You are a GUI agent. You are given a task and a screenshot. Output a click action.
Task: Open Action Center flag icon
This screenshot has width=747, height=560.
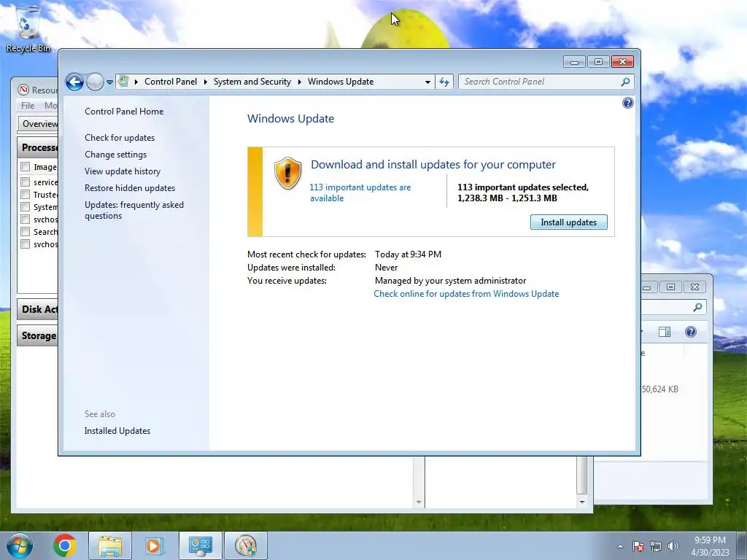638,546
